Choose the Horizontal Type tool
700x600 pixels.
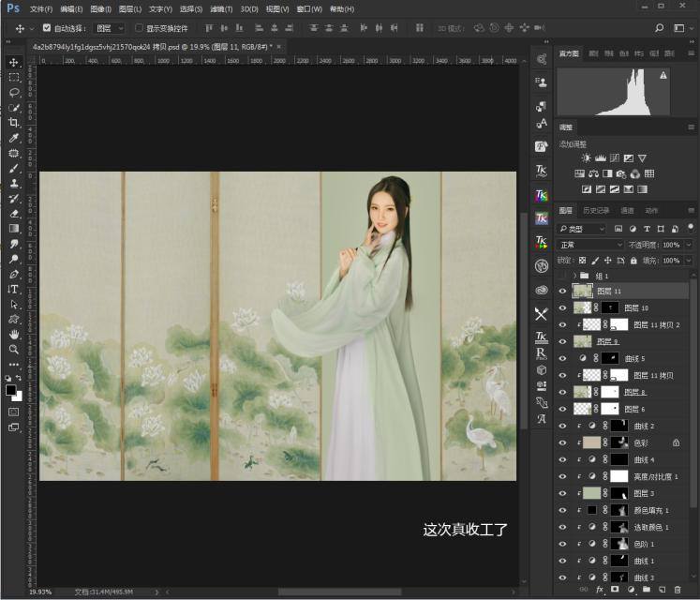point(14,289)
